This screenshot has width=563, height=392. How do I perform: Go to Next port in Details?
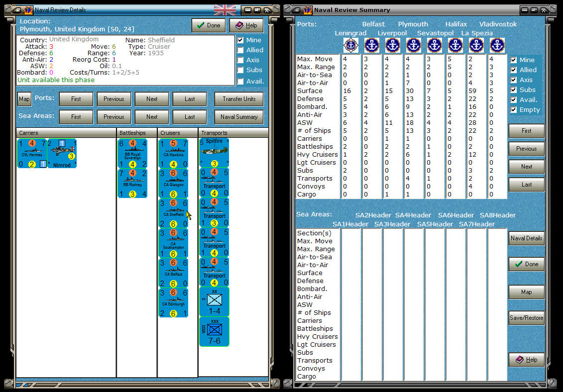click(x=151, y=99)
